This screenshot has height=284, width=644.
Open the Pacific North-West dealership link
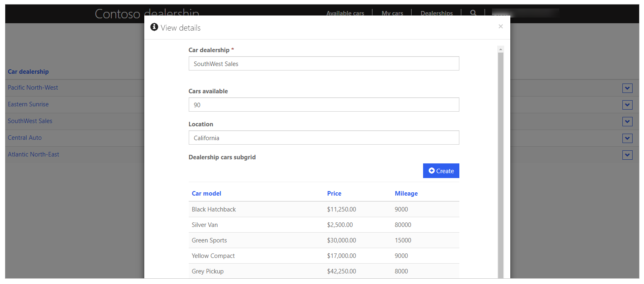pyautogui.click(x=33, y=88)
